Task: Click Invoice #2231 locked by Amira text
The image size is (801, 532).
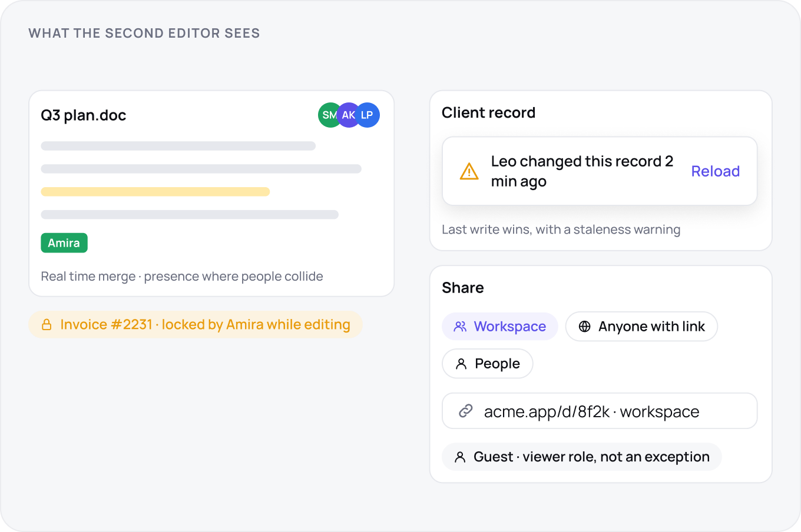Action: click(x=205, y=325)
